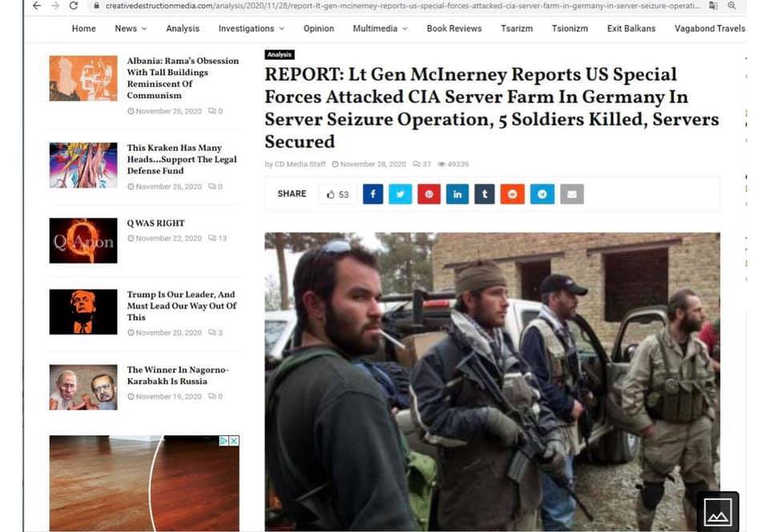
Task: Share via Telegram icon
Action: tap(542, 194)
